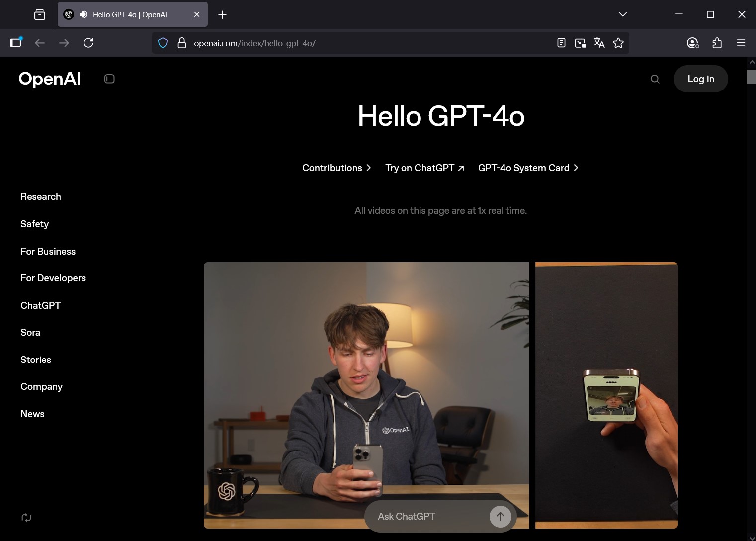Click the page vertical scrollbar thumb

(x=752, y=77)
